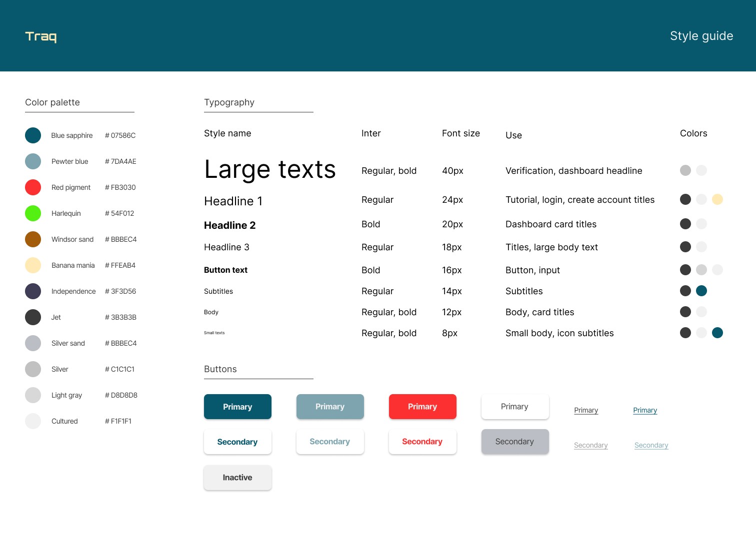The image size is (756, 540).
Task: Click the Small body, icon subtitles text
Action: 559,333
